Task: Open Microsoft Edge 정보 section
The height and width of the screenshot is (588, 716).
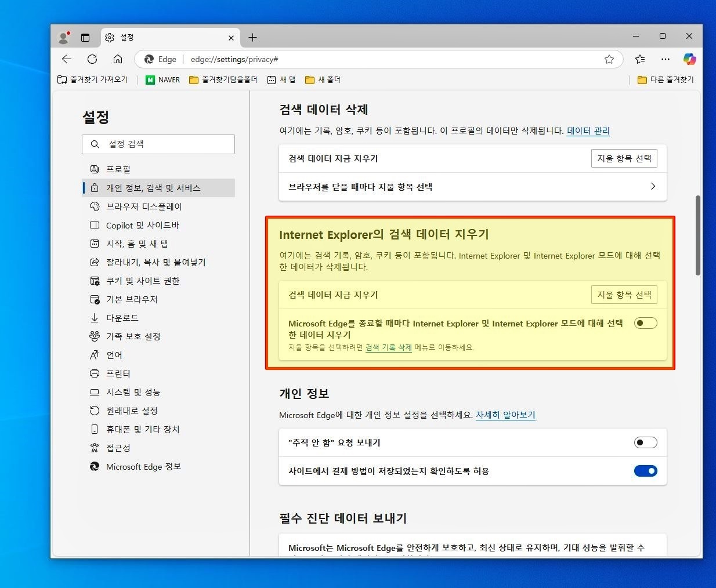Action: tap(158, 466)
